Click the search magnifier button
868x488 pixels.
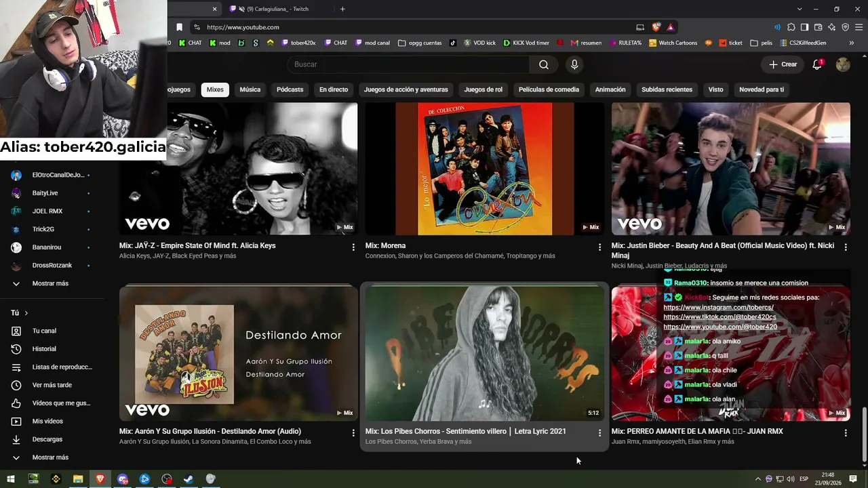coord(543,64)
